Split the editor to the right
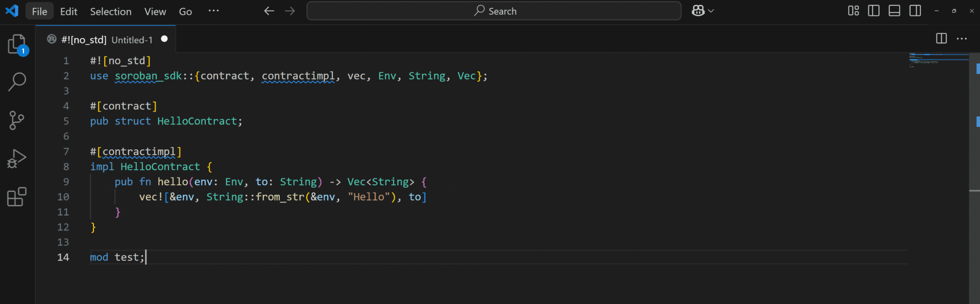Viewport: 980px width, 304px height. 941,39
